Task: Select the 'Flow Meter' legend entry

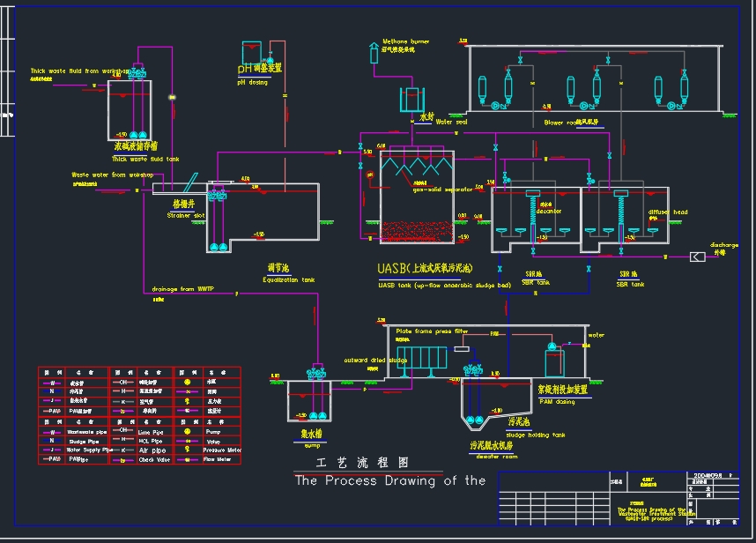Action: tap(217, 459)
